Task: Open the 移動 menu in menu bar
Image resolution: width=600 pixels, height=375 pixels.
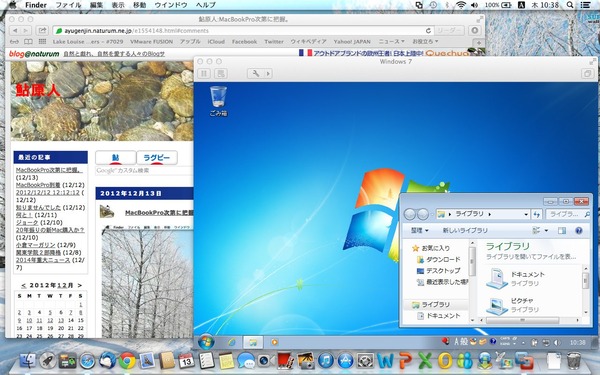Action: [139, 5]
